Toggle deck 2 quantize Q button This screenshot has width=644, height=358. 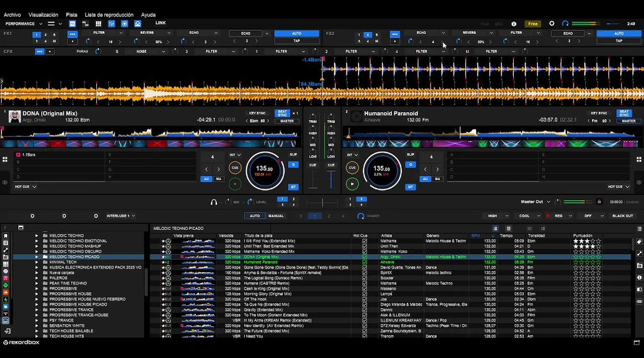click(x=410, y=165)
